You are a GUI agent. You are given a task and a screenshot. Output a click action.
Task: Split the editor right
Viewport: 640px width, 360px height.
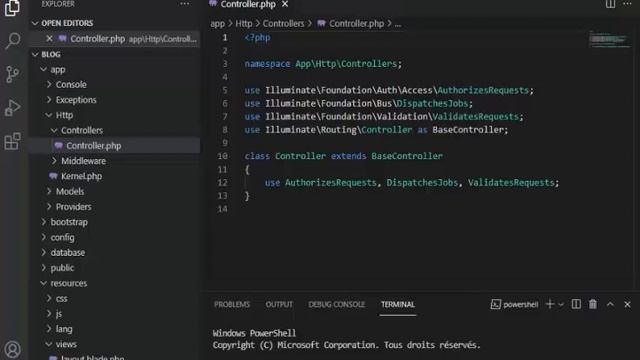610,4
